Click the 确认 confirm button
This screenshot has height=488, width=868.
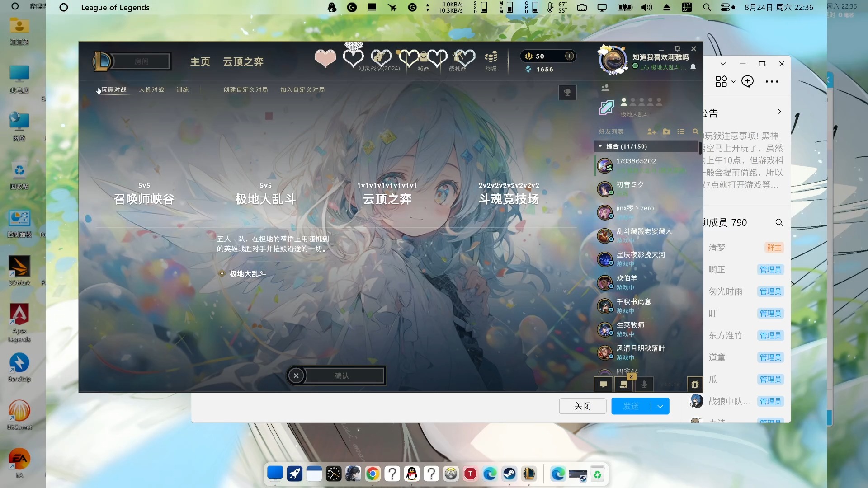tap(342, 375)
